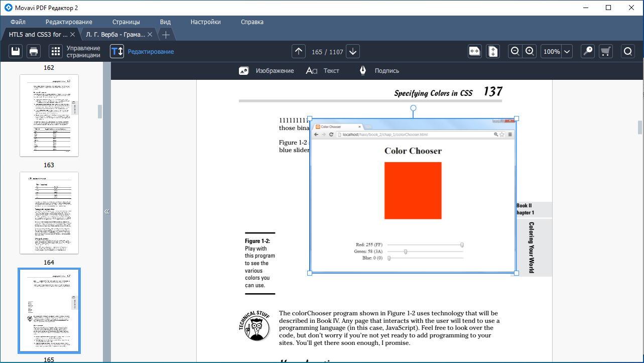Viewport: 644px width, 363px height.
Task: Click the page number field 165 / 1107
Action: pyautogui.click(x=326, y=52)
